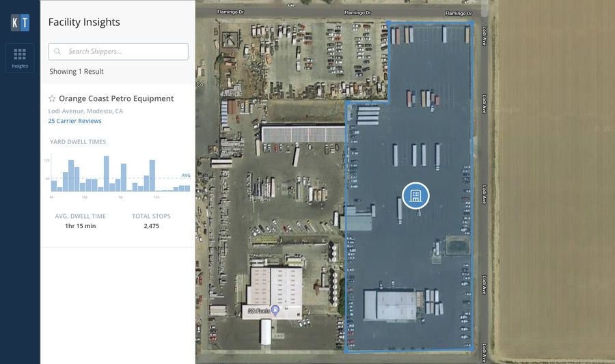
Task: Click the Facility Insights heading
Action: click(84, 22)
